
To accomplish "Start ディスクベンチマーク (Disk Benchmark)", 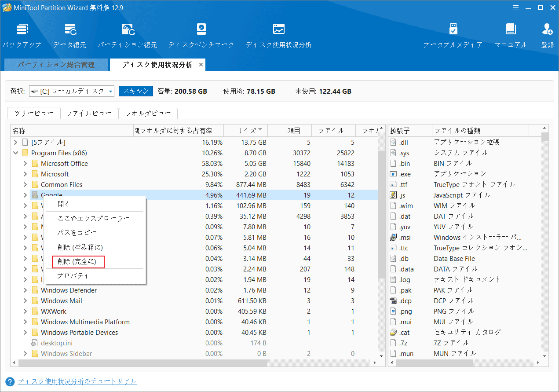I will tap(201, 34).
